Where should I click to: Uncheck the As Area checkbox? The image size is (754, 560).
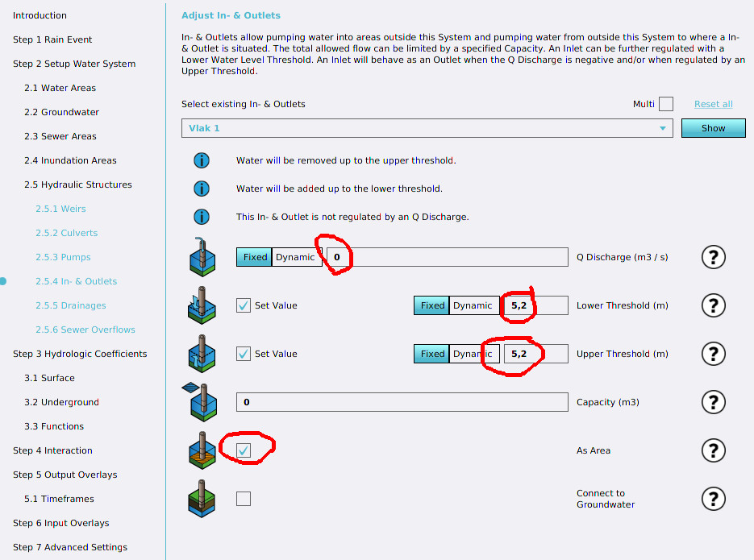click(x=244, y=450)
